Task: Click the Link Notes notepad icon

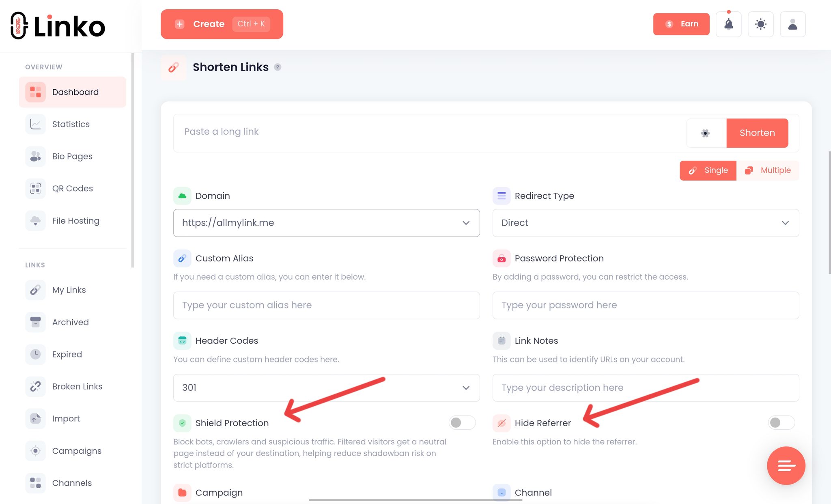Action: pyautogui.click(x=502, y=341)
